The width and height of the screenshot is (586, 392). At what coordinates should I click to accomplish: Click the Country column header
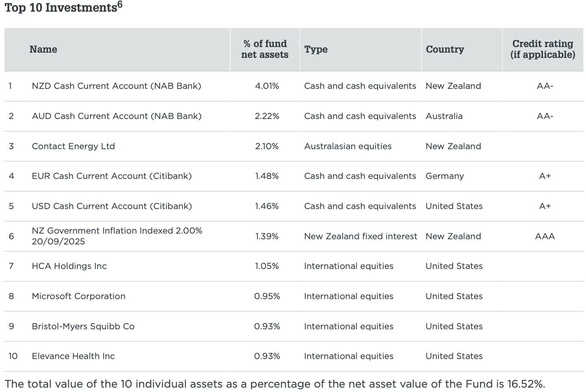[445, 49]
